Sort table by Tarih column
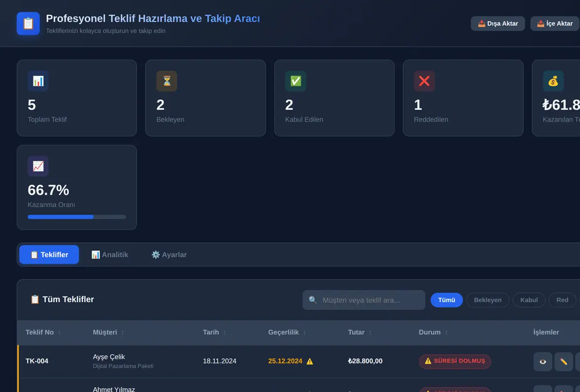The width and height of the screenshot is (580, 392). 215,333
